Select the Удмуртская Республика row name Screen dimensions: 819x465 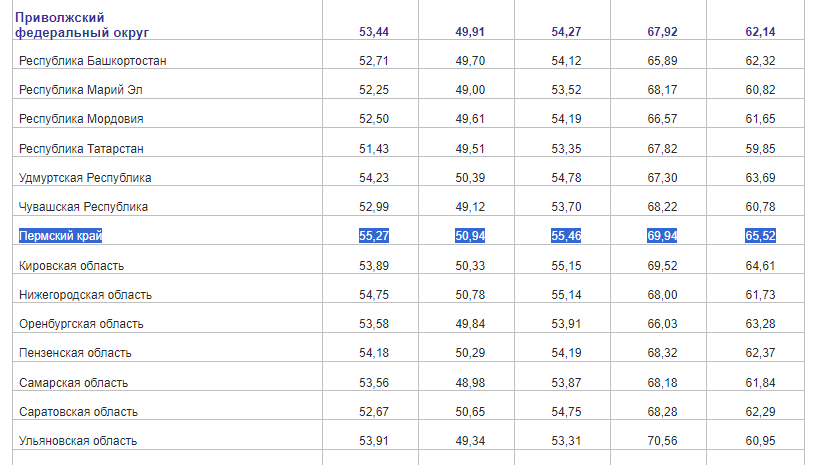tap(85, 178)
